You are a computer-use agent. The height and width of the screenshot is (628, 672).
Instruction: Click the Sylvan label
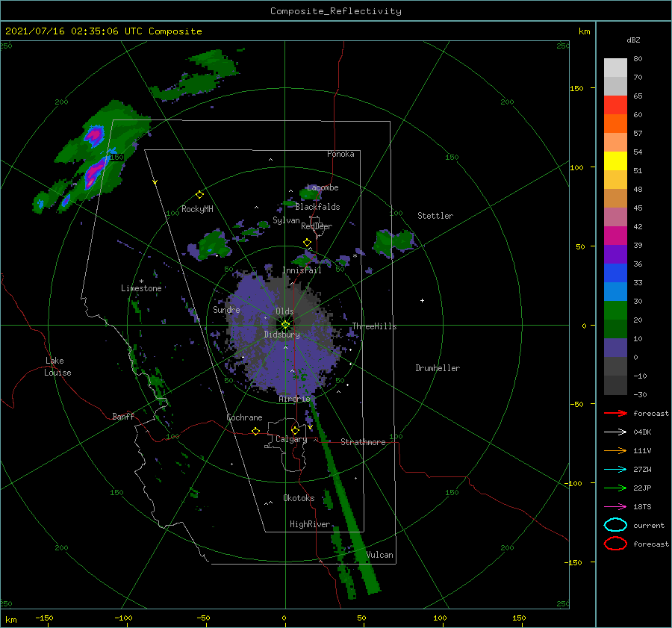286,220
